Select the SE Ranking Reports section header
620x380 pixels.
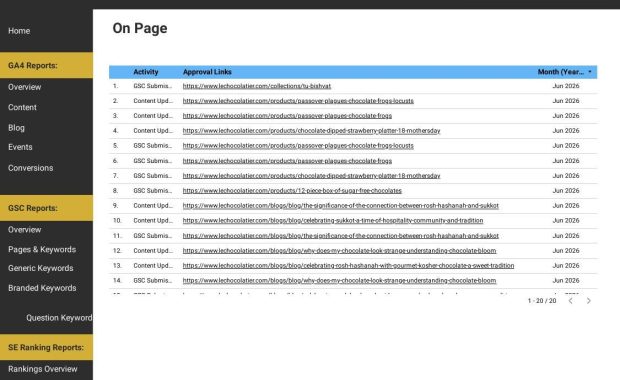pyautogui.click(x=46, y=347)
